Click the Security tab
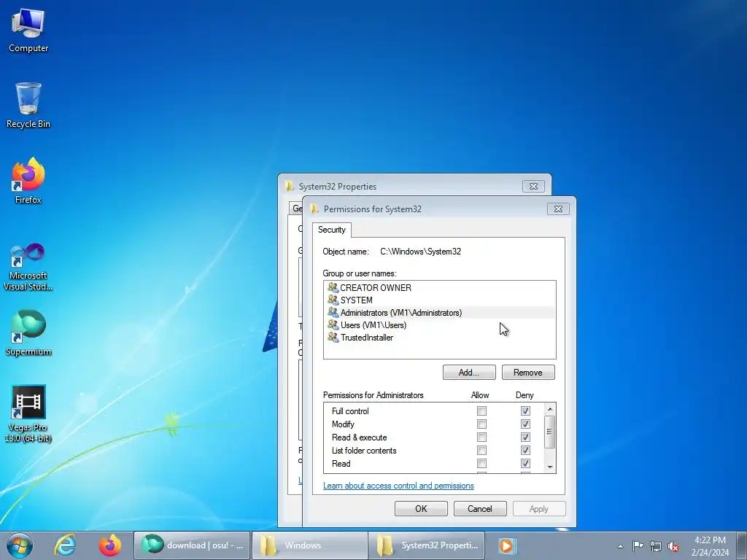747x560 pixels. (332, 230)
